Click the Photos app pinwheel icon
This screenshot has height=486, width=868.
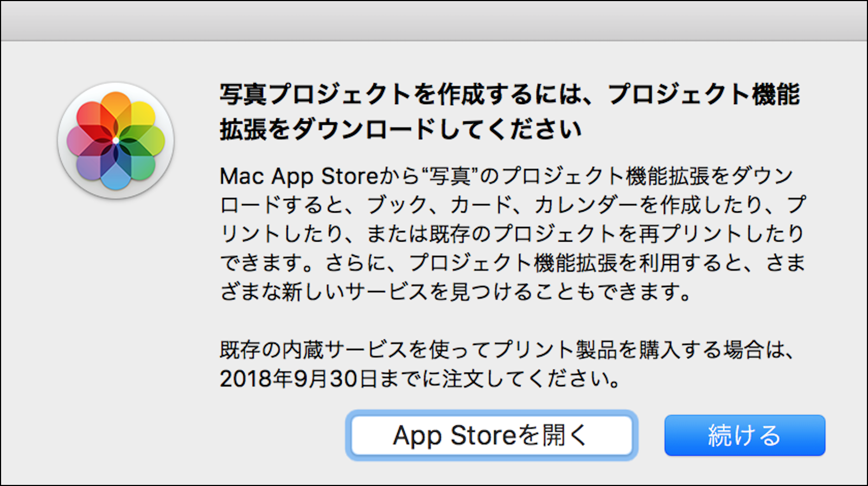116,141
